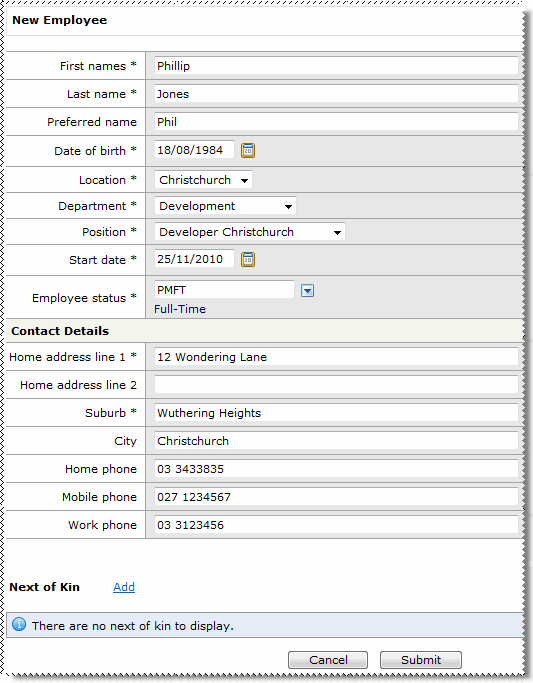Click the Suburb field Wuthering Heights

point(336,413)
